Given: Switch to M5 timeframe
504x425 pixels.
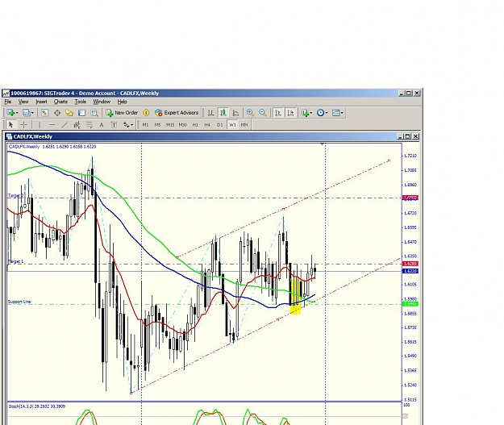Looking at the screenshot, I should 157,125.
